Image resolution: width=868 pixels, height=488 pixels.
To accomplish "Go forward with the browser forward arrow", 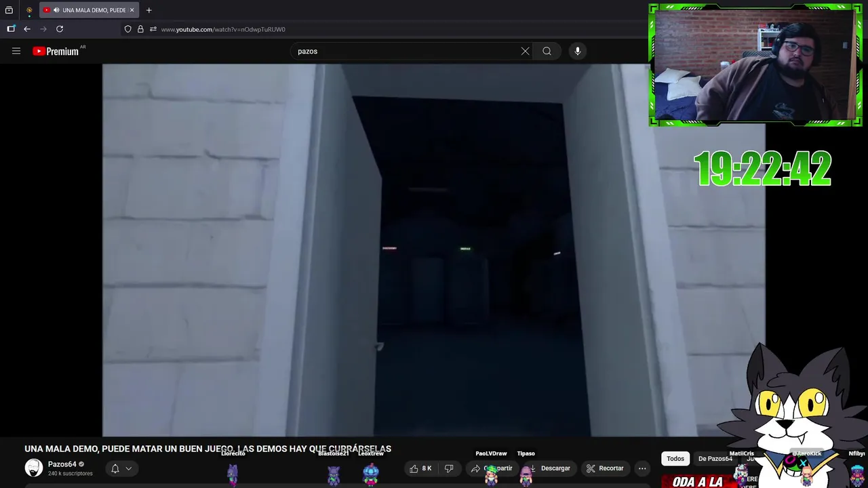I will pyautogui.click(x=43, y=29).
